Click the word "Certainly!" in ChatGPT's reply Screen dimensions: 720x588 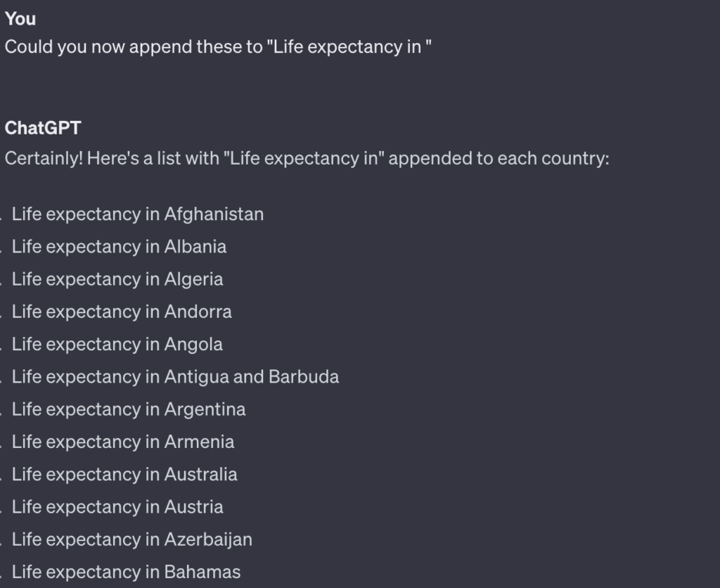[x=44, y=158]
